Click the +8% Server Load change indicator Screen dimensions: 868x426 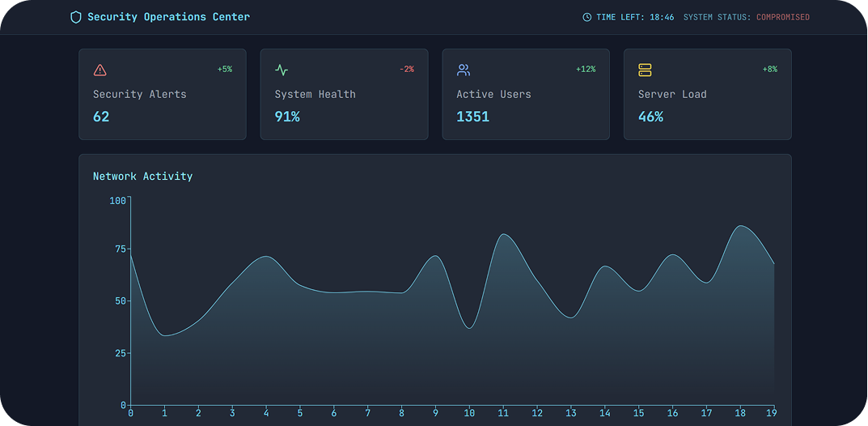[x=769, y=70]
